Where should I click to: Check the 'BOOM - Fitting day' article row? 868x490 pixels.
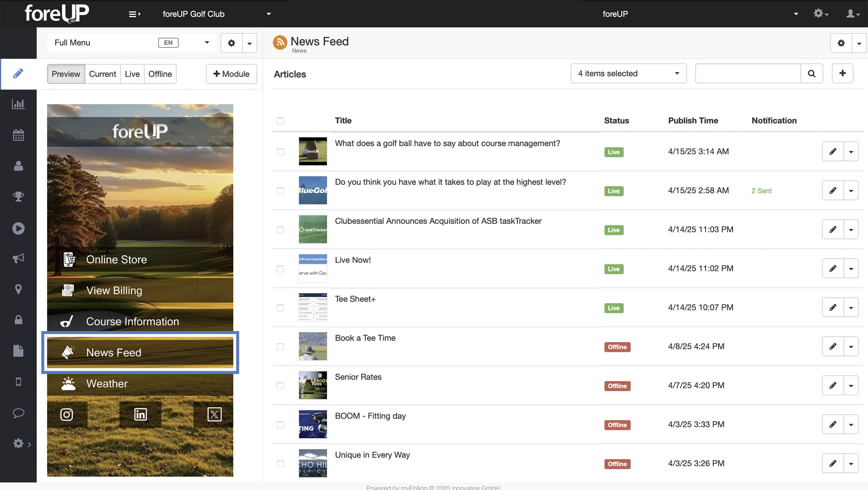pyautogui.click(x=280, y=425)
